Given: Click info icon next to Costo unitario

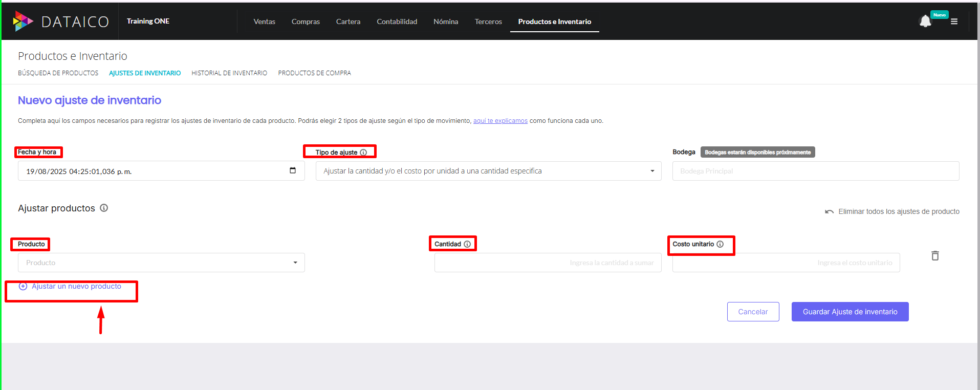Looking at the screenshot, I should click(720, 244).
